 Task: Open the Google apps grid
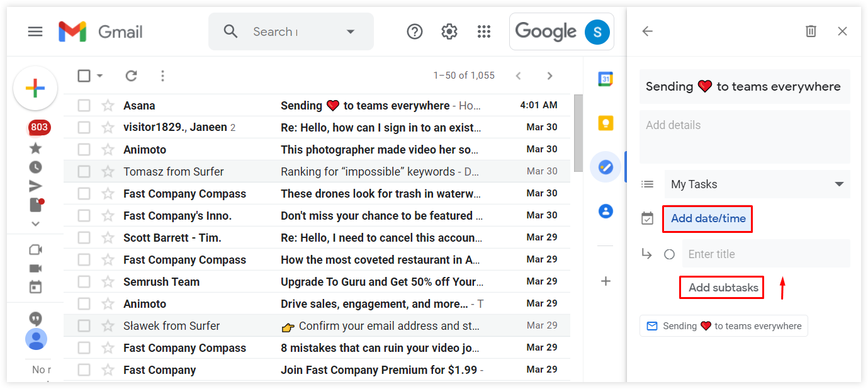pyautogui.click(x=483, y=31)
